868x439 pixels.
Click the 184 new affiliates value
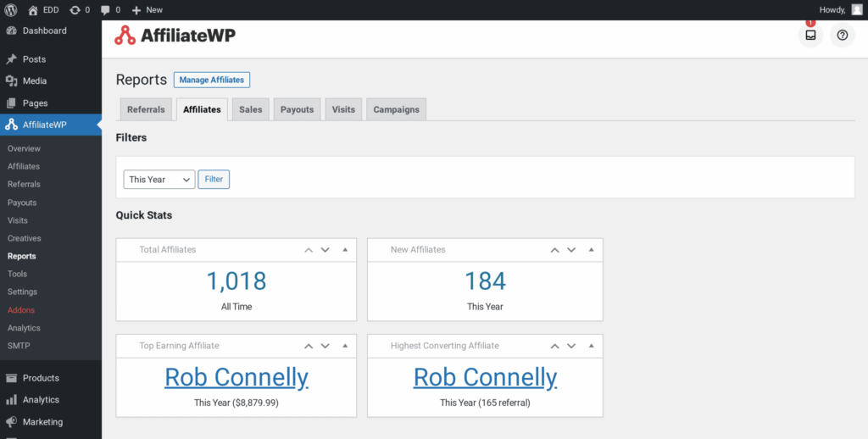[485, 281]
